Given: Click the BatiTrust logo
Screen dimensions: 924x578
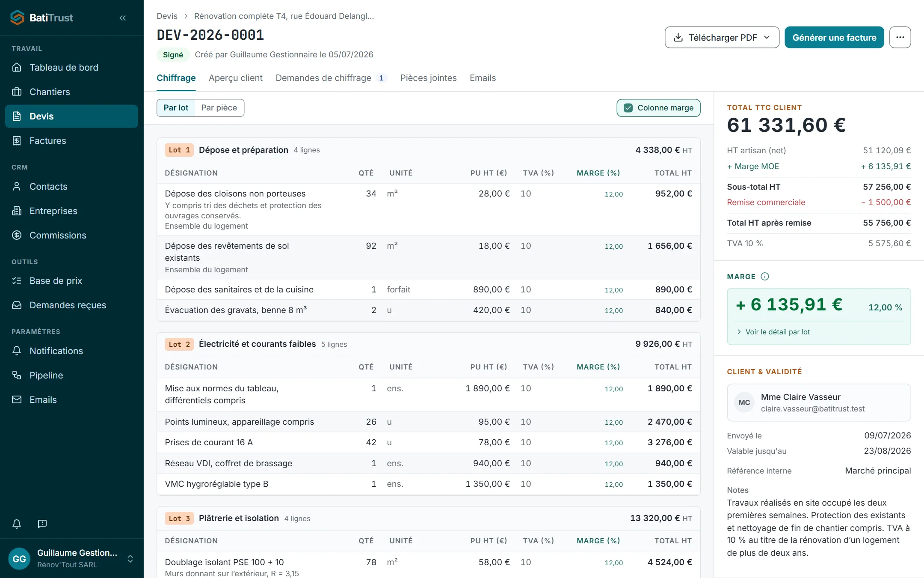Looking at the screenshot, I should [41, 18].
